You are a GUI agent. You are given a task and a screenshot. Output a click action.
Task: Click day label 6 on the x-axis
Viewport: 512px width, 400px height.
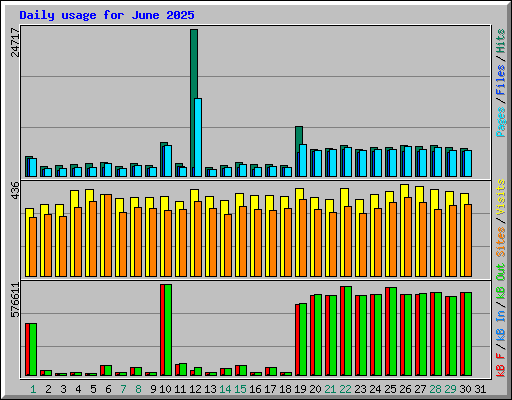coord(108,389)
